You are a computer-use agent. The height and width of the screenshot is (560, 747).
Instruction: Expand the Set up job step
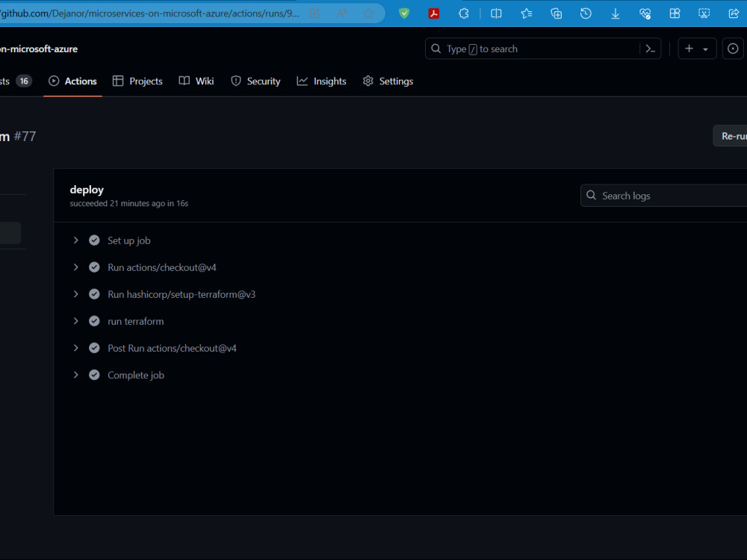click(x=75, y=240)
